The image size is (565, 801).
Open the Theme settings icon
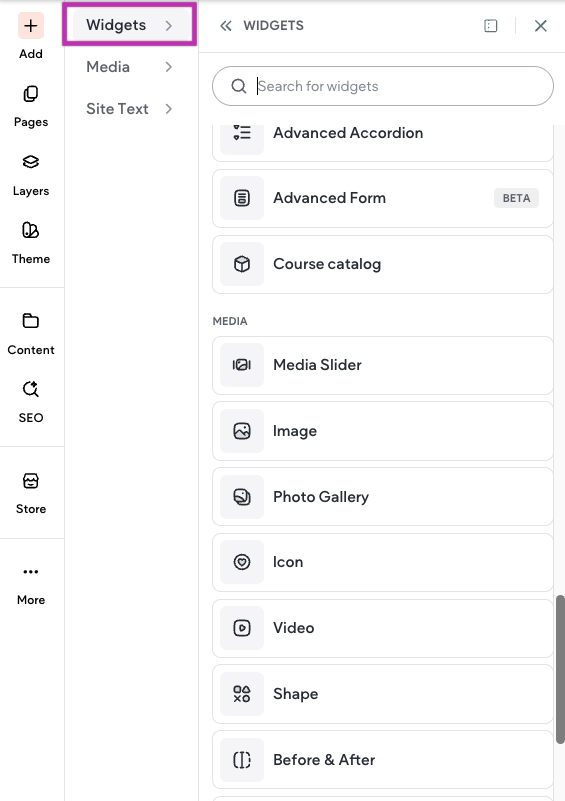(31, 230)
